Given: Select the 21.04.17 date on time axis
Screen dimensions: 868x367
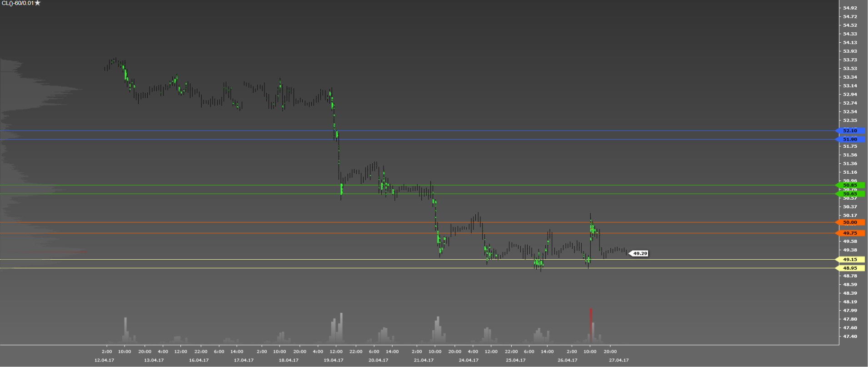Looking at the screenshot, I should (424, 360).
